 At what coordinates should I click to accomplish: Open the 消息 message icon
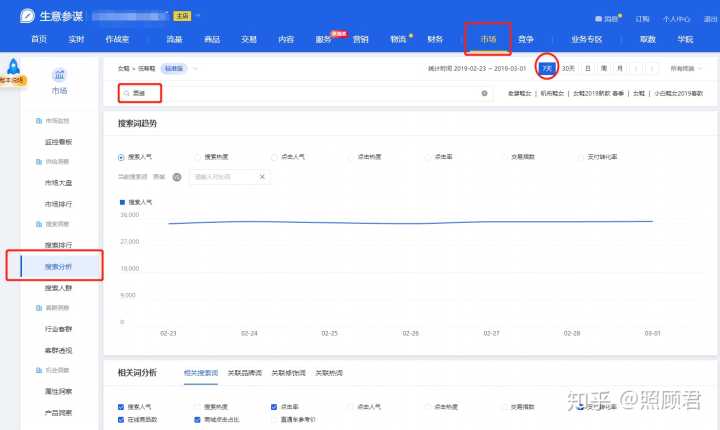[598, 18]
